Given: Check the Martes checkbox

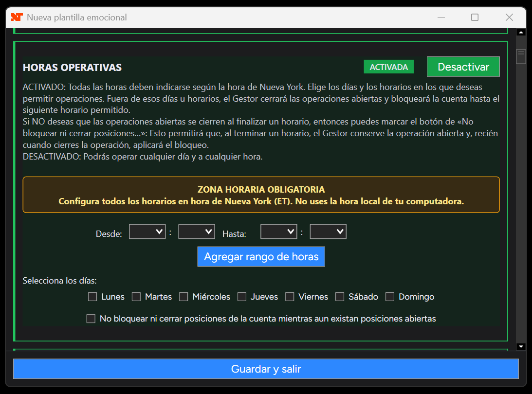Looking at the screenshot, I should (x=136, y=297).
